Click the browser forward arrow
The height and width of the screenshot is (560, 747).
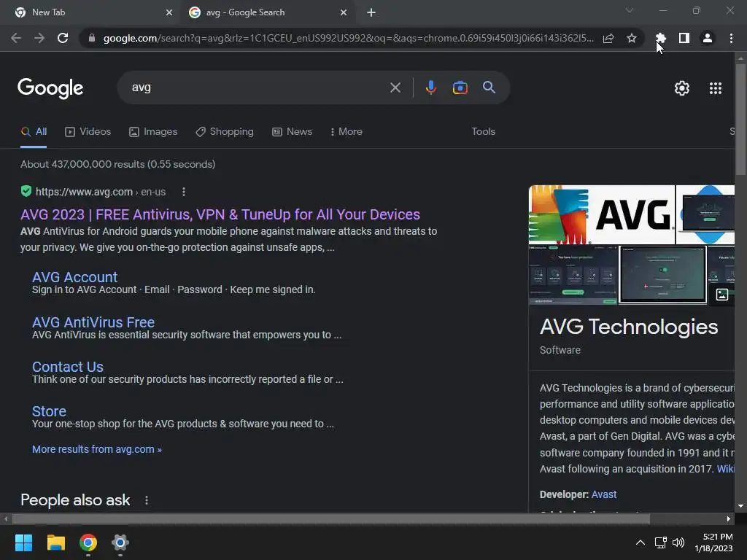pos(39,38)
